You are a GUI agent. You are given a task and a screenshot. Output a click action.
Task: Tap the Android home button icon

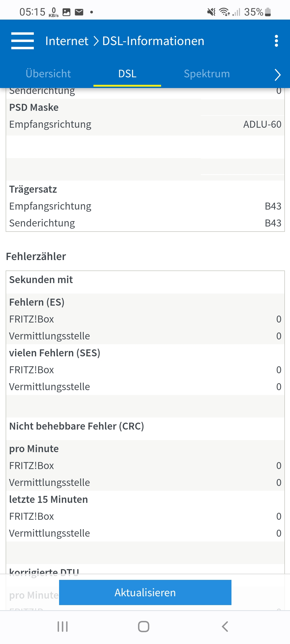point(144,627)
